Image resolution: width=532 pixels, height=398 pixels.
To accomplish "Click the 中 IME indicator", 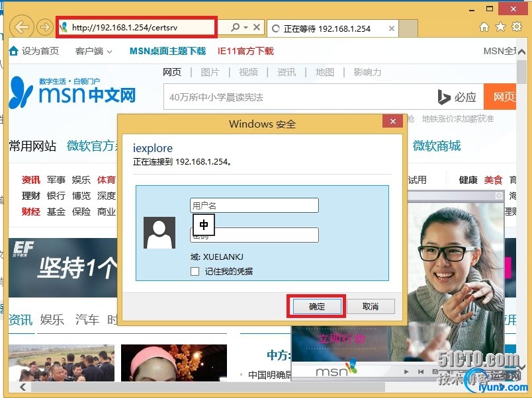I will tap(204, 224).
